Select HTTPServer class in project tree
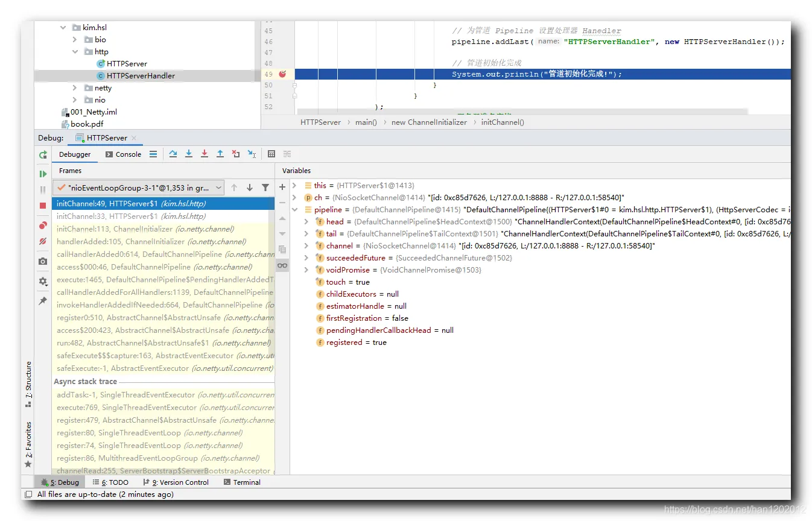Viewport: 812px width, 521px height. (127, 64)
